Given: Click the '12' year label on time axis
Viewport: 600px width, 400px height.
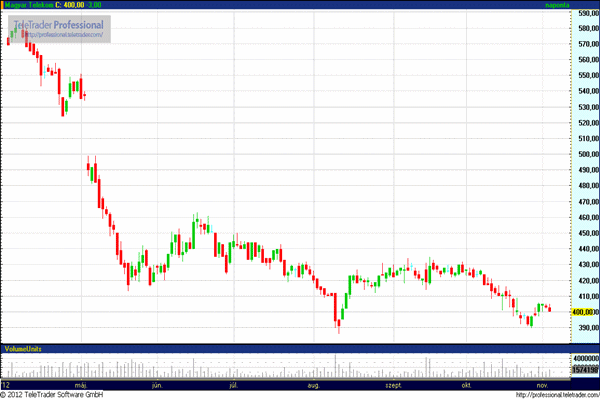Looking at the screenshot, I should coord(7,383).
